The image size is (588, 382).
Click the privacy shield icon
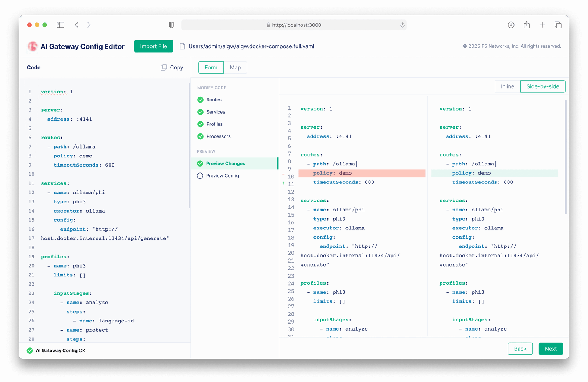point(171,25)
